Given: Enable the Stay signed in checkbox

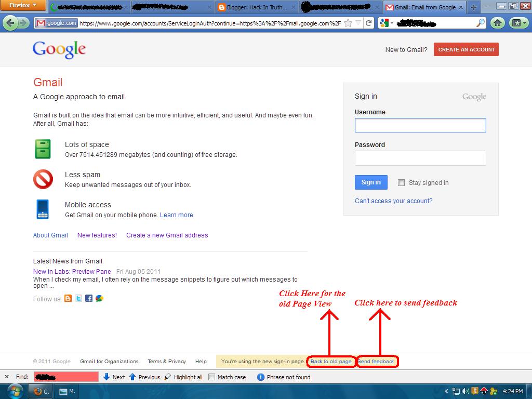Looking at the screenshot, I should point(401,182).
